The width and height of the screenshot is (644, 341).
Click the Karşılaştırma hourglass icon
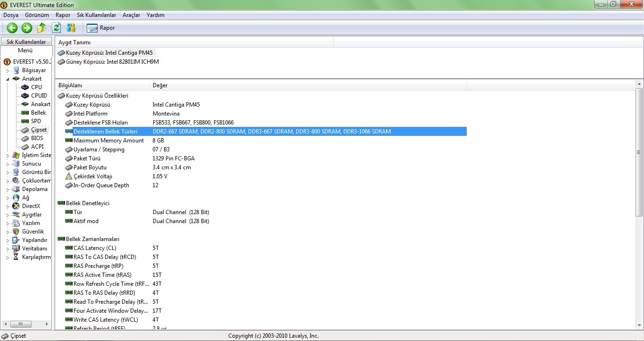tap(16, 257)
